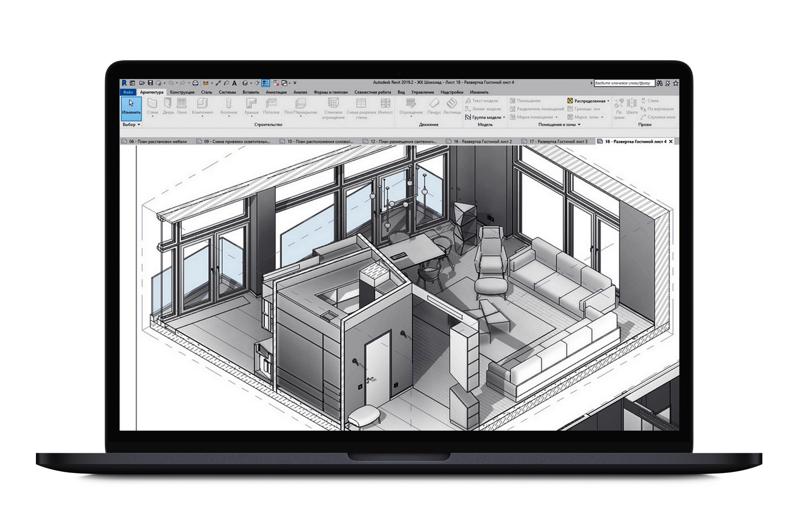Open the Распределенная dropdown
This screenshot has width=798, height=532.
[608, 101]
